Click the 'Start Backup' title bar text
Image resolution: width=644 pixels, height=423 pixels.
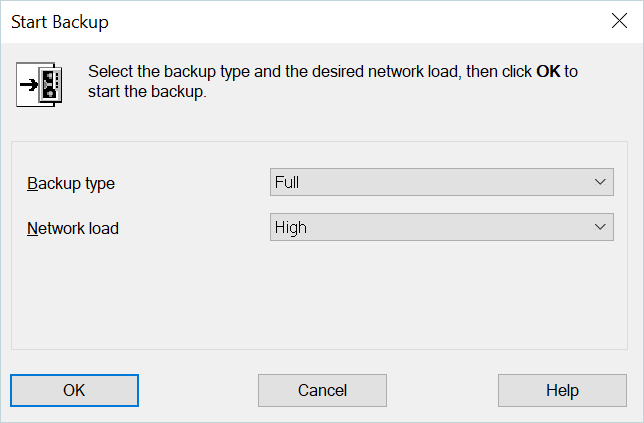[60, 21]
